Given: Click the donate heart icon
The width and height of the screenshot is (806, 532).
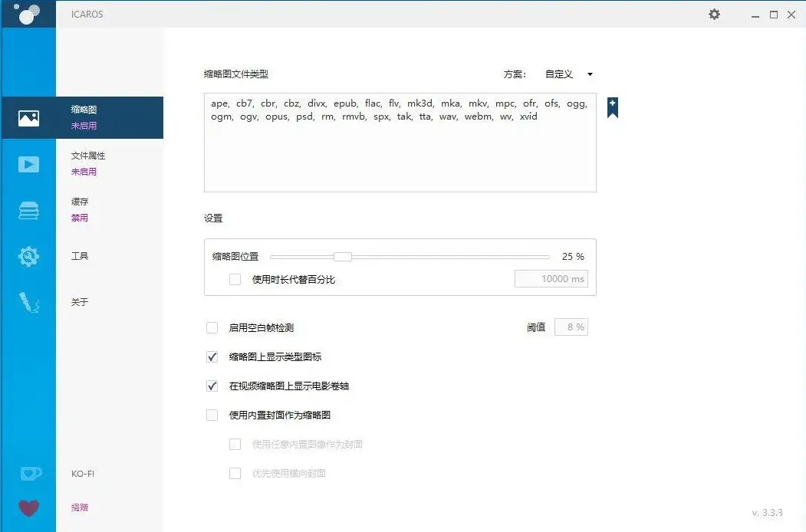Looking at the screenshot, I should tap(29, 508).
